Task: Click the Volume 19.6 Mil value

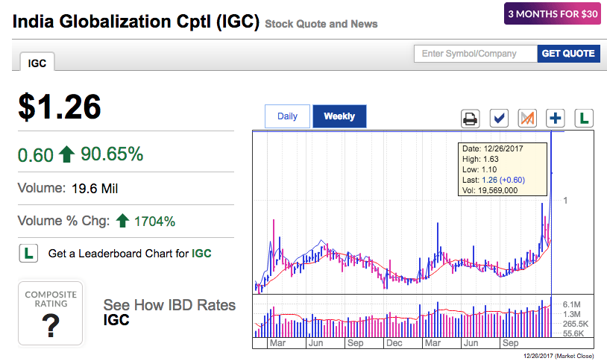Action: tap(95, 189)
